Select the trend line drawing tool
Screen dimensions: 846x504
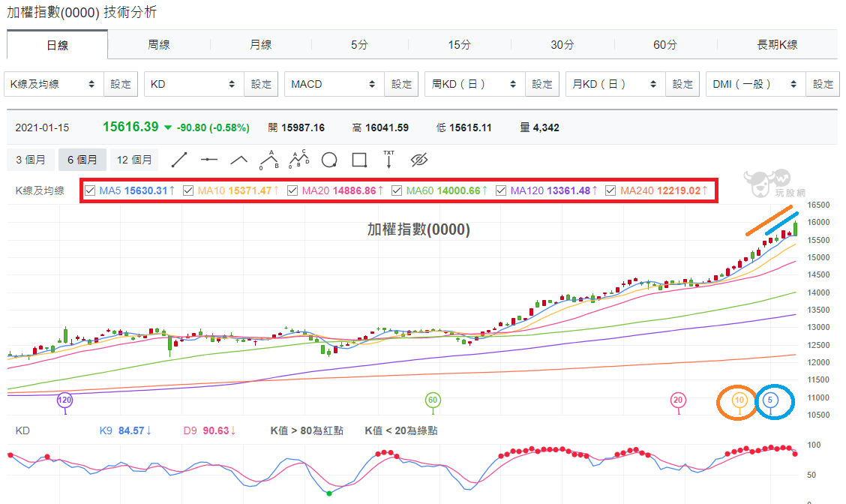(179, 160)
